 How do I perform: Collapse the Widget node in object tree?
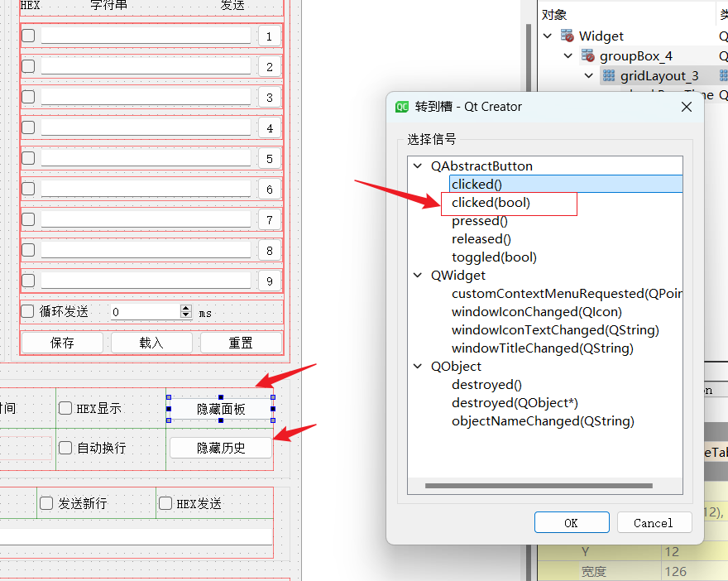click(x=548, y=36)
